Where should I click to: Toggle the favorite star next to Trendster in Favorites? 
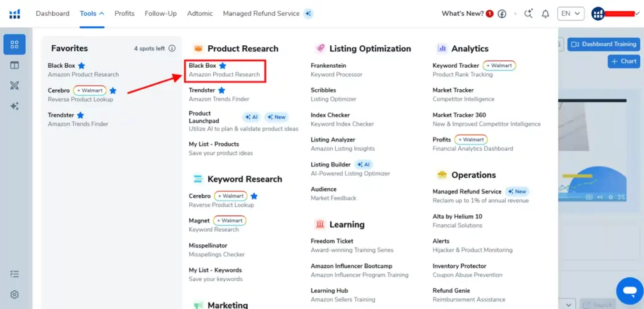pos(80,116)
